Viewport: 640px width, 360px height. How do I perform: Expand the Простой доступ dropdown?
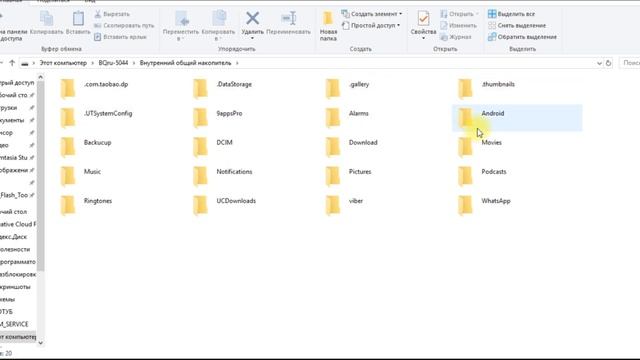371,25
